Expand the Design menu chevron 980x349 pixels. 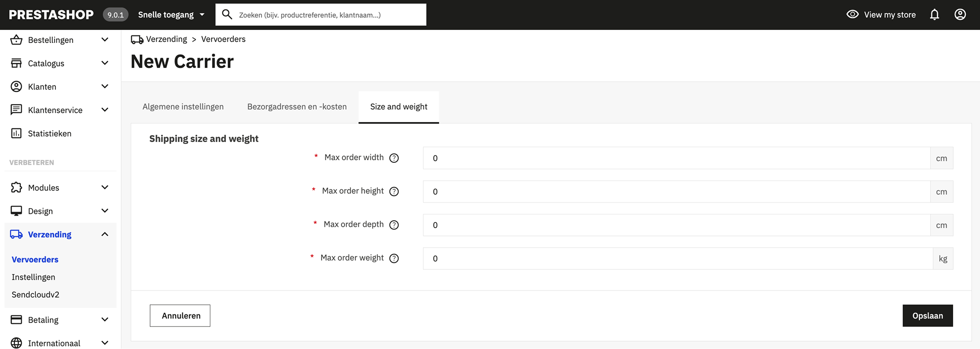(x=105, y=211)
